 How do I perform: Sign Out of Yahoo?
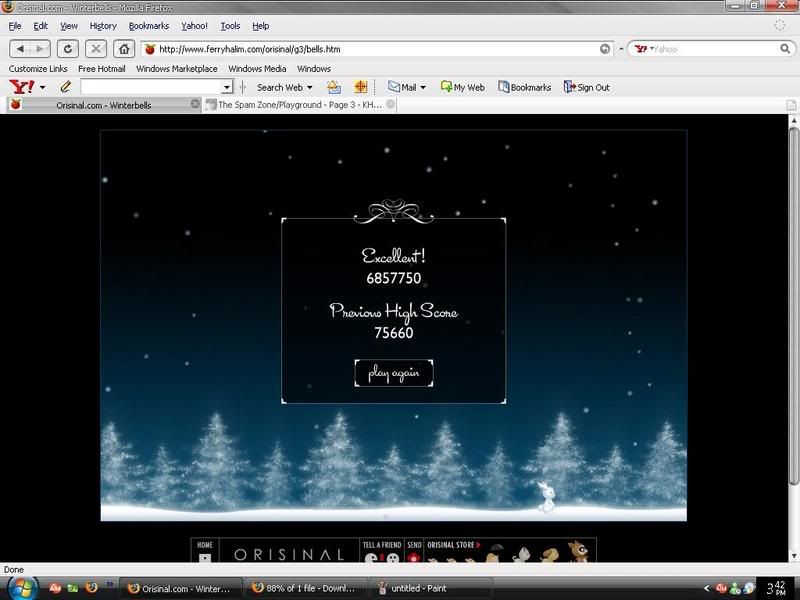587,87
